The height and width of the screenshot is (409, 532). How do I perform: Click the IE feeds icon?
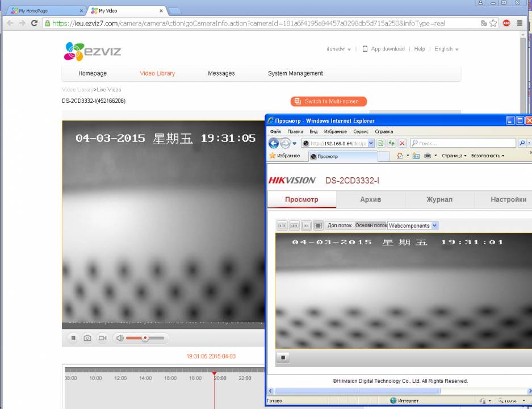coord(416,156)
